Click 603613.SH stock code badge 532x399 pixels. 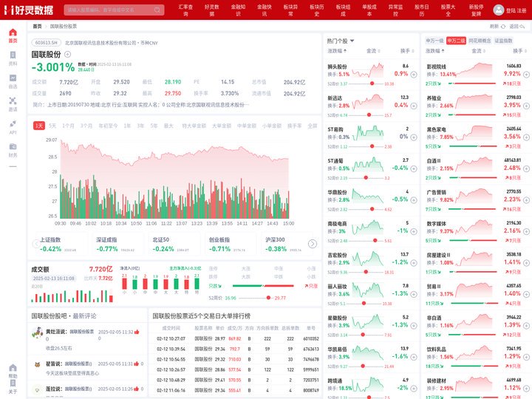click(x=47, y=43)
